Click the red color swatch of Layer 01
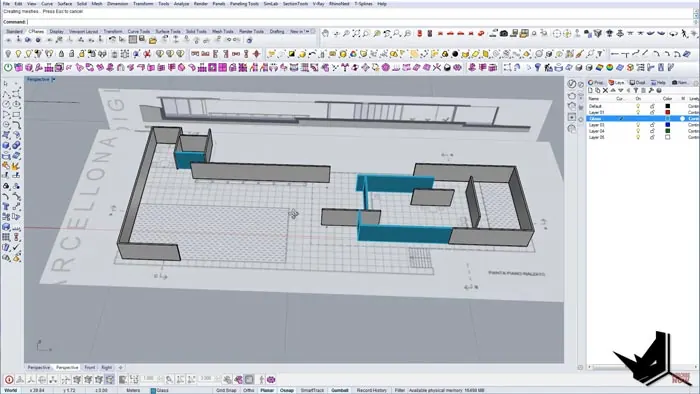Image resolution: width=700 pixels, height=394 pixels. 667,112
